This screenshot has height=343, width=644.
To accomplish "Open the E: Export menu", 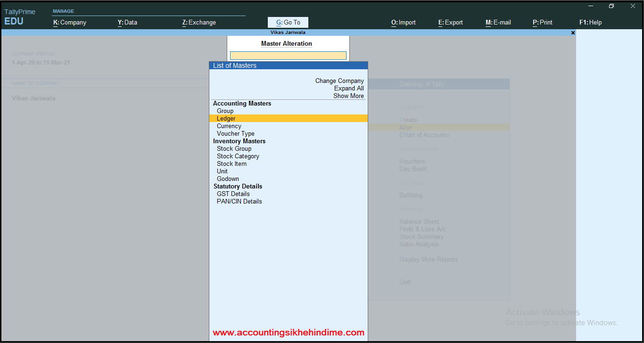I will (451, 22).
